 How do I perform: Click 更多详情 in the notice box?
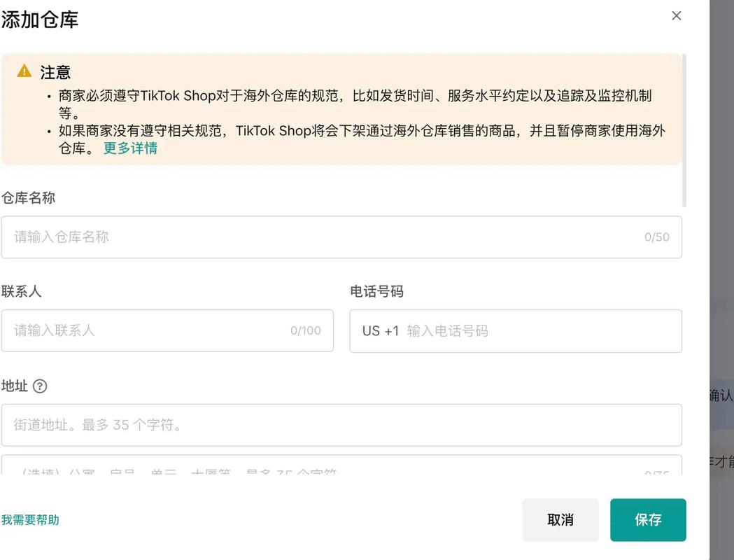pyautogui.click(x=129, y=148)
